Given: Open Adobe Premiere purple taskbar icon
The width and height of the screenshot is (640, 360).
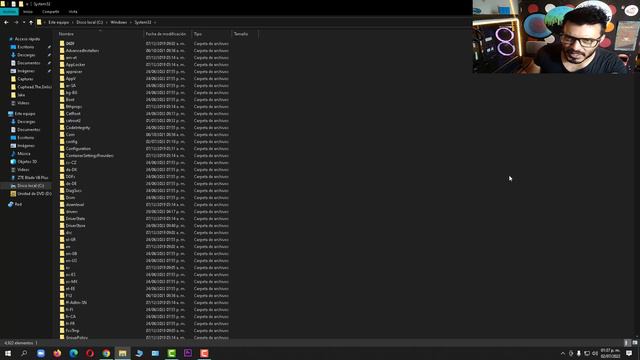Looking at the screenshot, I should click(x=188, y=353).
